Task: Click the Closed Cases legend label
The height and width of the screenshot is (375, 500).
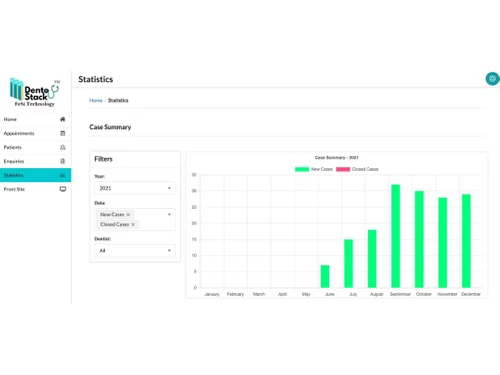Action: click(x=365, y=169)
